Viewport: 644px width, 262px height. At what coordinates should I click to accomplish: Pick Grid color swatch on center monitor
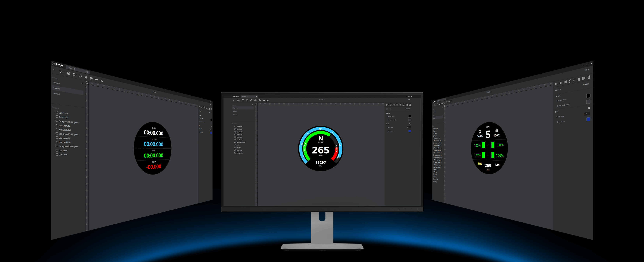pyautogui.click(x=410, y=131)
